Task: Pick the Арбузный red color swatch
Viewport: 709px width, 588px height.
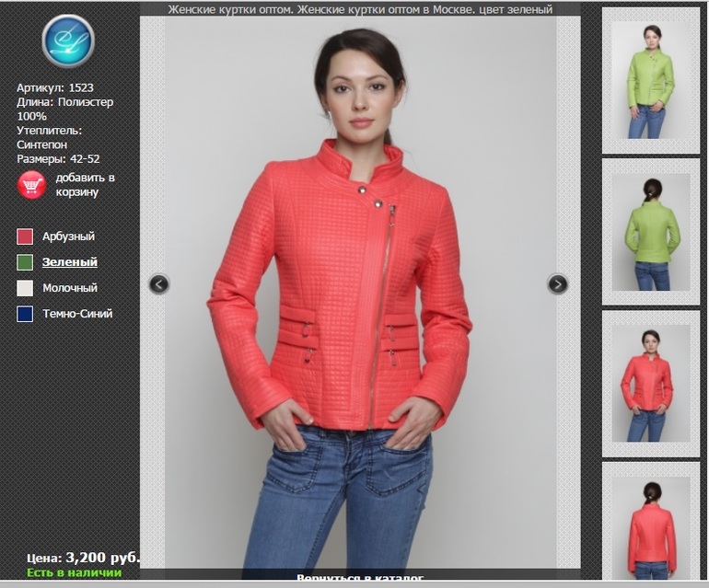Action: (25, 236)
